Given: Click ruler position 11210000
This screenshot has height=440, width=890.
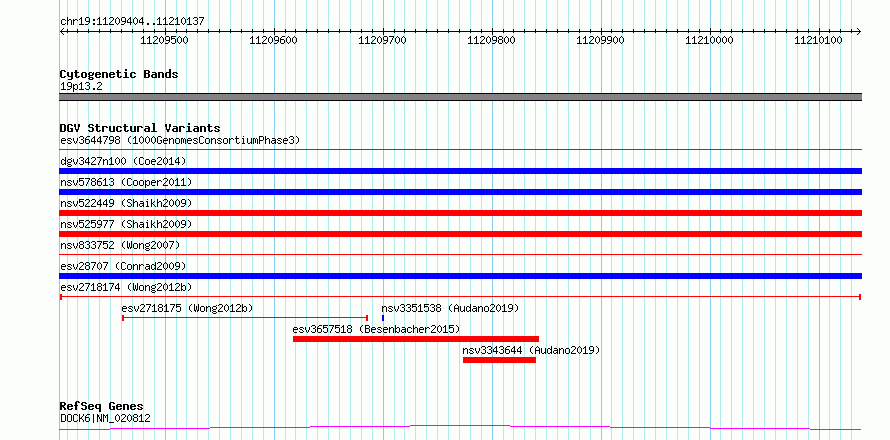Looking at the screenshot, I should coord(710,40).
